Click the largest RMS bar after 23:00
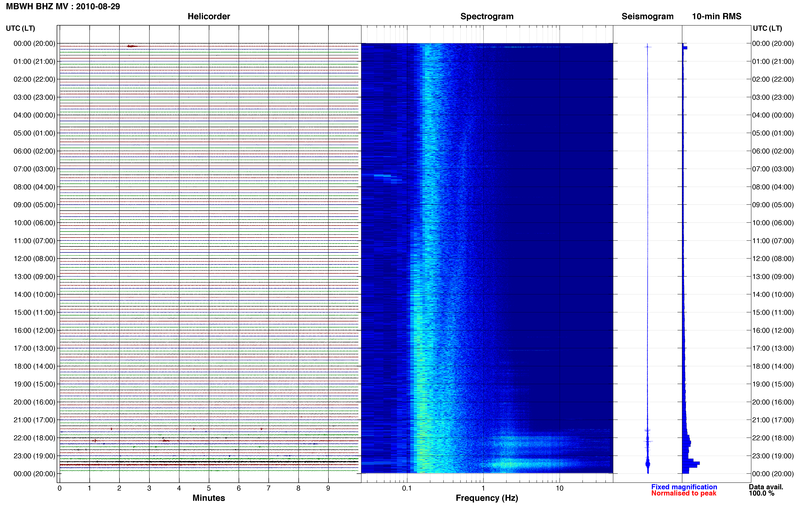The height and width of the screenshot is (508, 812). (691, 463)
